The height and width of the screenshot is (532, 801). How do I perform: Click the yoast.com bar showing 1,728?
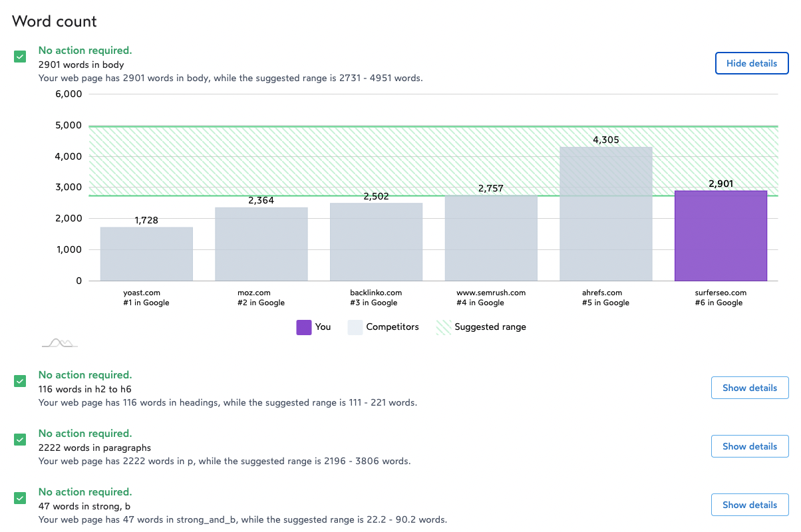tap(146, 254)
